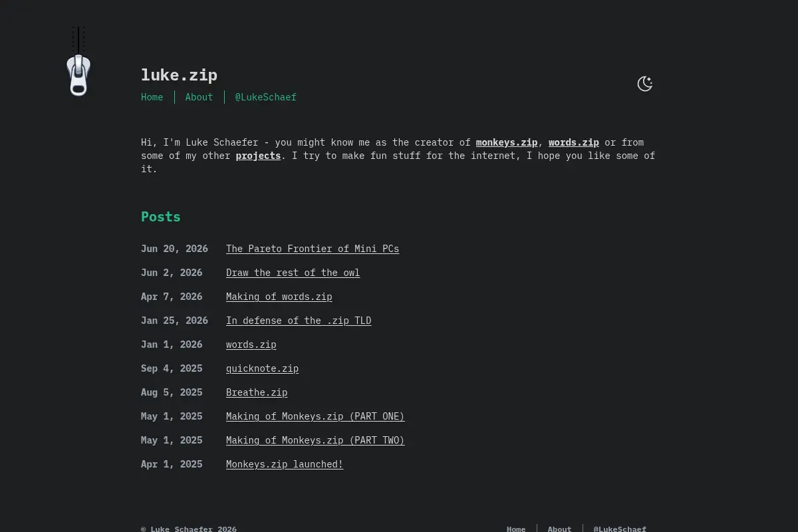
Task: Open the Jan 1 words.zip post
Action: coord(251,344)
